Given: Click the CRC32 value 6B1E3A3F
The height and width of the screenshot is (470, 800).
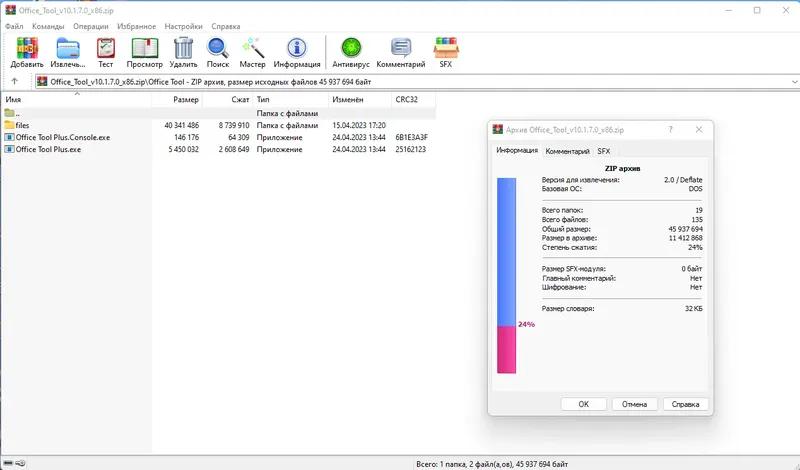Looking at the screenshot, I should 412,137.
